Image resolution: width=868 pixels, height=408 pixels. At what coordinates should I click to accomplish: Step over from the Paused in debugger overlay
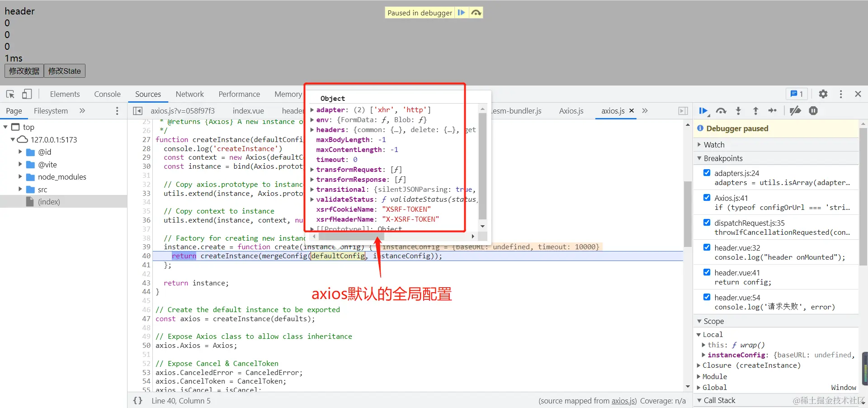coord(476,13)
